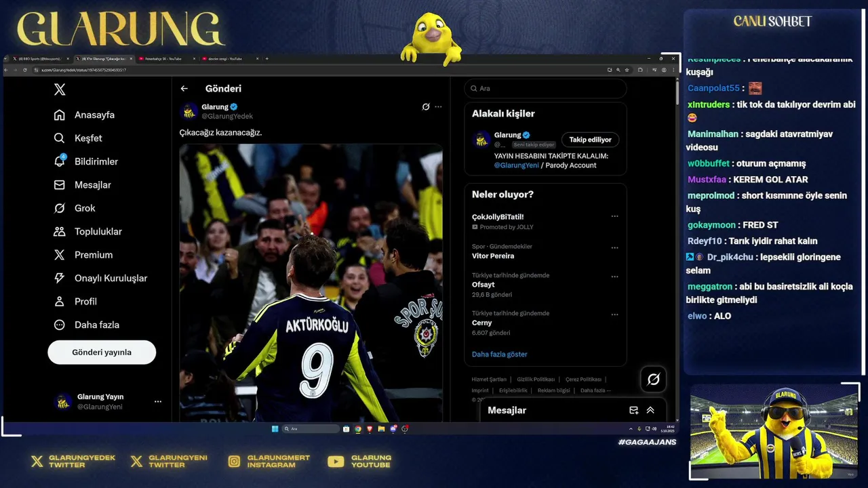Open Onaylı Kuruluşlar in the sidebar
The image size is (868, 488).
(100, 279)
